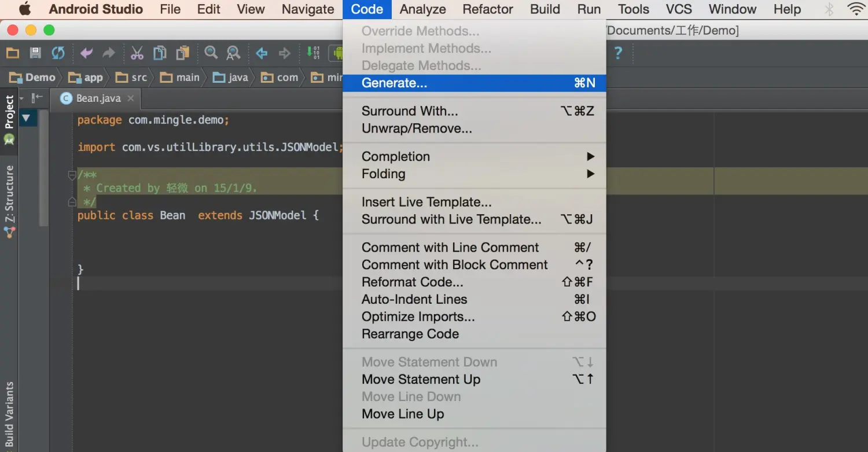Click the Find magnifier icon
The image size is (868, 452).
(x=211, y=53)
